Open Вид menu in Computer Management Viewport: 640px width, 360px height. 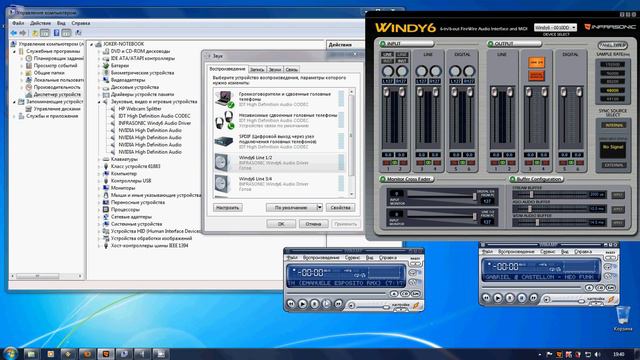click(x=61, y=23)
